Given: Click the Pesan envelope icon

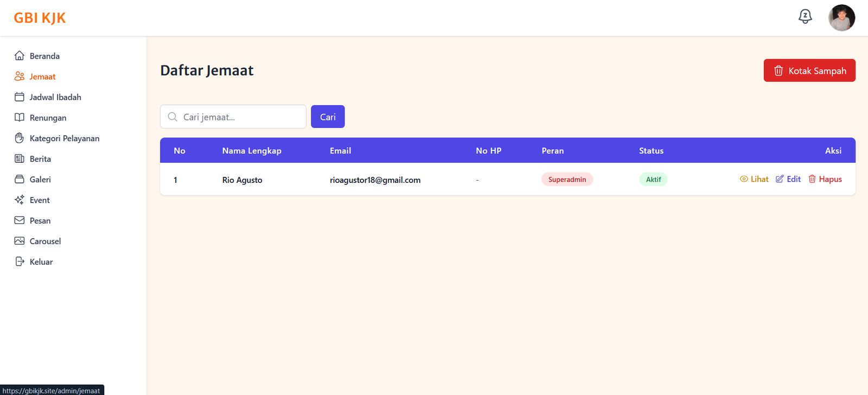Looking at the screenshot, I should [20, 221].
